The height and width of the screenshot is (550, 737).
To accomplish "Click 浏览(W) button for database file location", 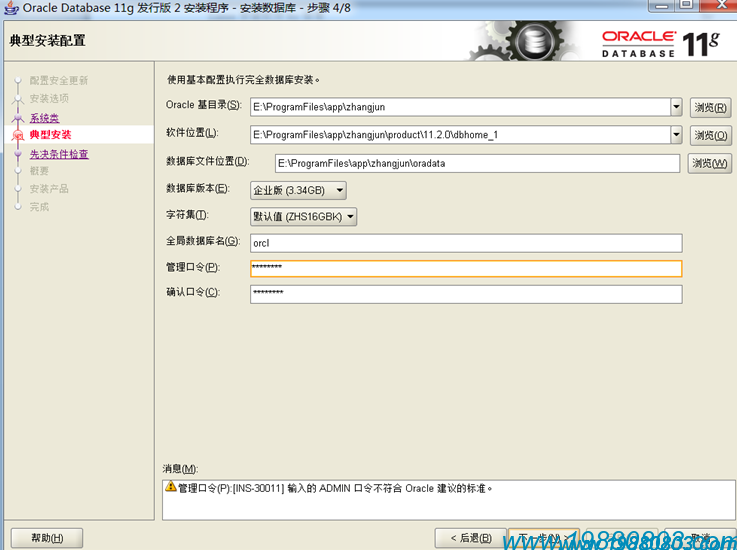I will tap(709, 164).
